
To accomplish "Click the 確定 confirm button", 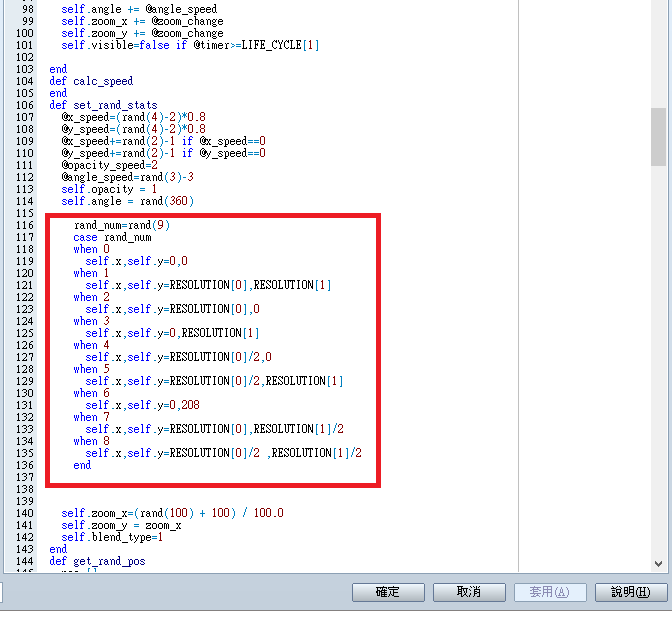I will pyautogui.click(x=388, y=592).
